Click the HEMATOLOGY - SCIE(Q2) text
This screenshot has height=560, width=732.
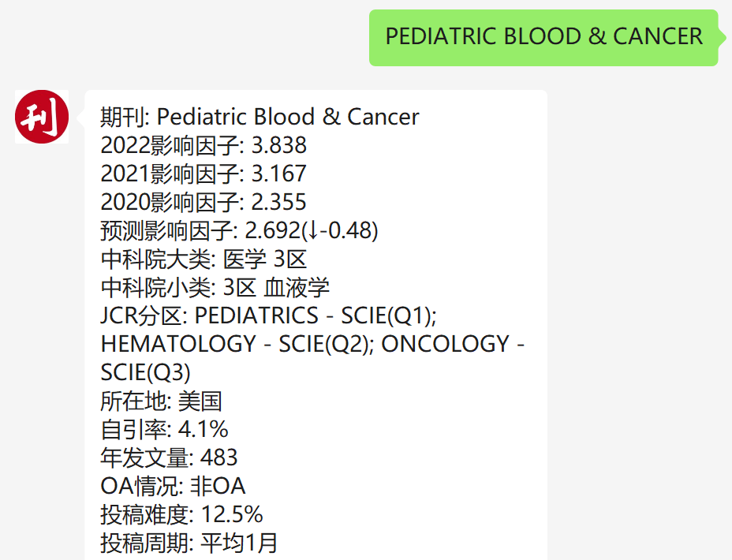[237, 345]
